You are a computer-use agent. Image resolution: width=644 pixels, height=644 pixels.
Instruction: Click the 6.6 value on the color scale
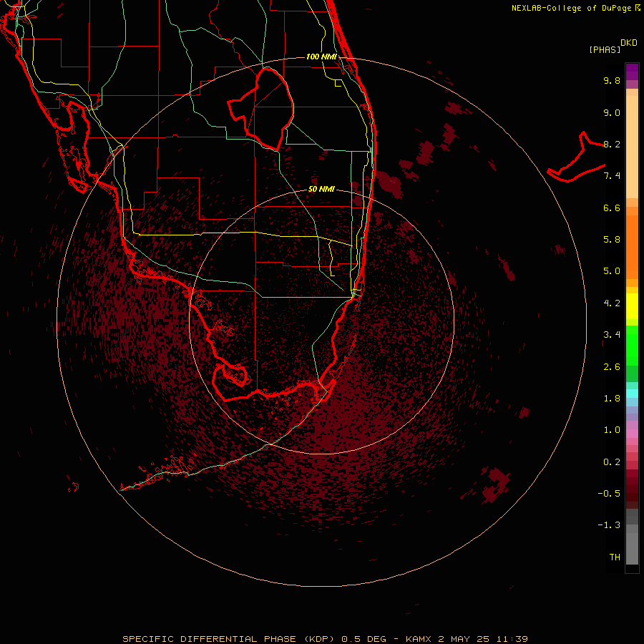point(612,208)
